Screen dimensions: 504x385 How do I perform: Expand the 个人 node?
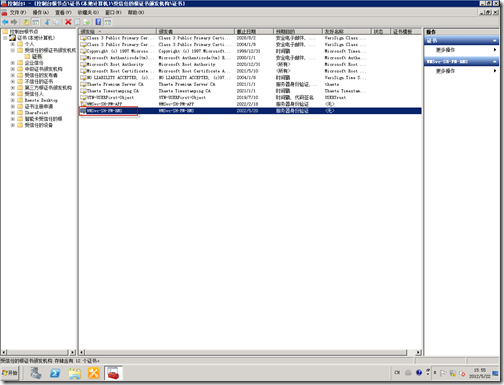[13, 44]
